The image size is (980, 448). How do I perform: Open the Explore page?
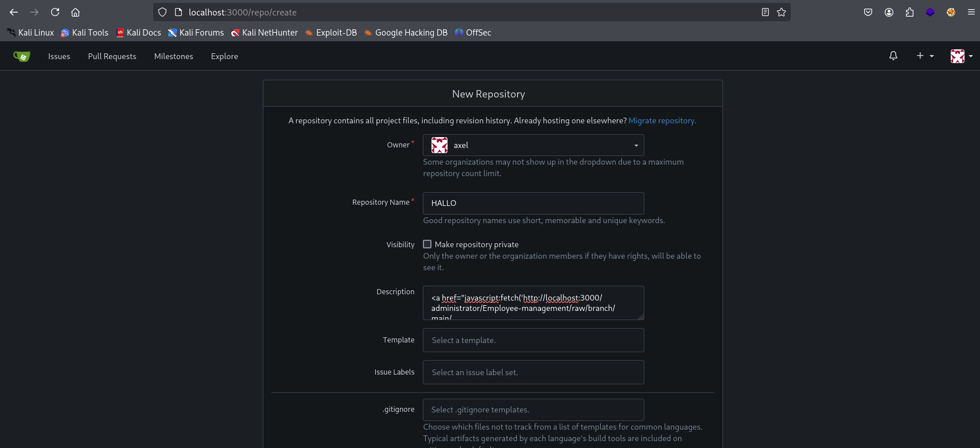pyautogui.click(x=224, y=56)
